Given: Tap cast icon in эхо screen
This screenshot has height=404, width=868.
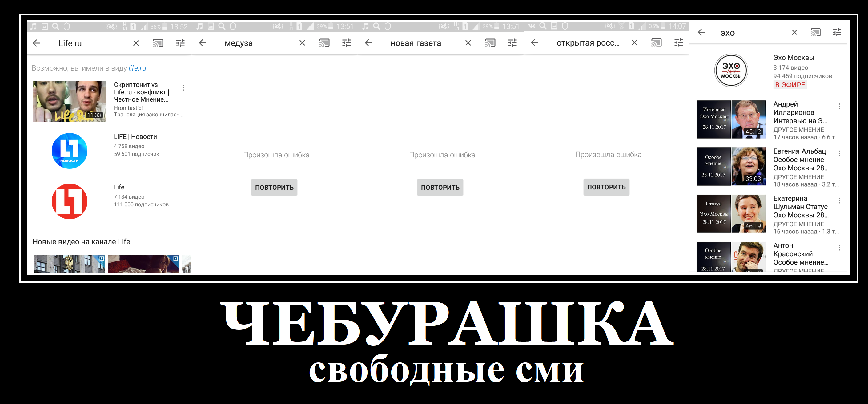Looking at the screenshot, I should 815,32.
